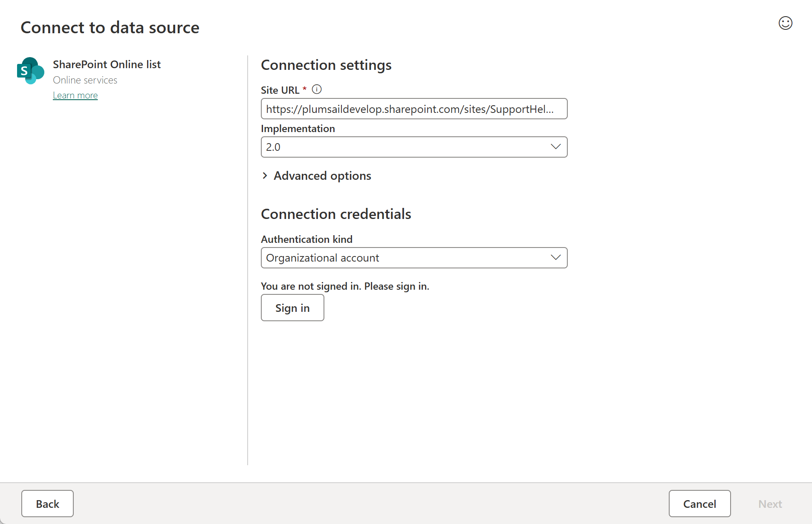Click the 'Authentication kind' field label

(306, 239)
